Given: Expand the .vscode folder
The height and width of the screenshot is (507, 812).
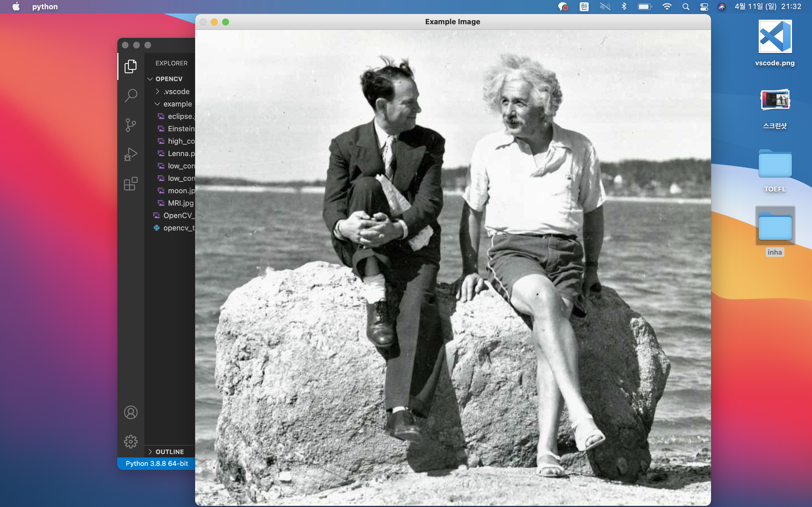Looking at the screenshot, I should coord(176,92).
